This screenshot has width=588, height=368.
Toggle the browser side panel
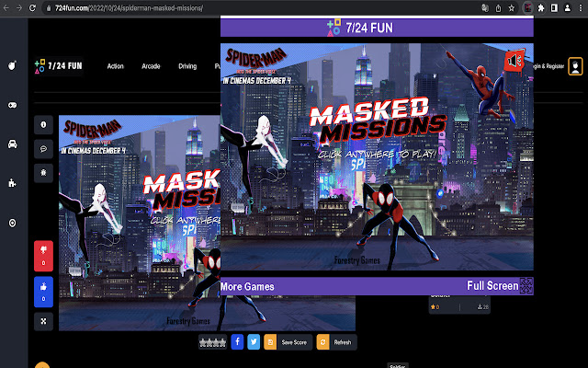[554, 8]
